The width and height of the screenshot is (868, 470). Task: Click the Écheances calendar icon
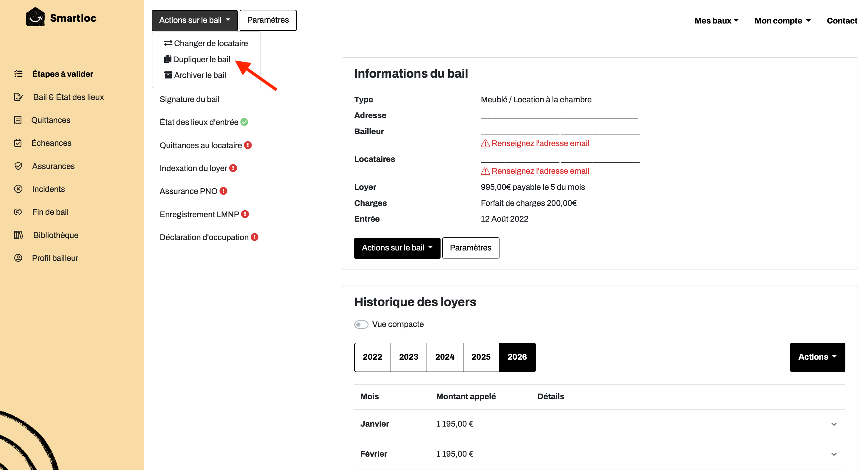18,143
